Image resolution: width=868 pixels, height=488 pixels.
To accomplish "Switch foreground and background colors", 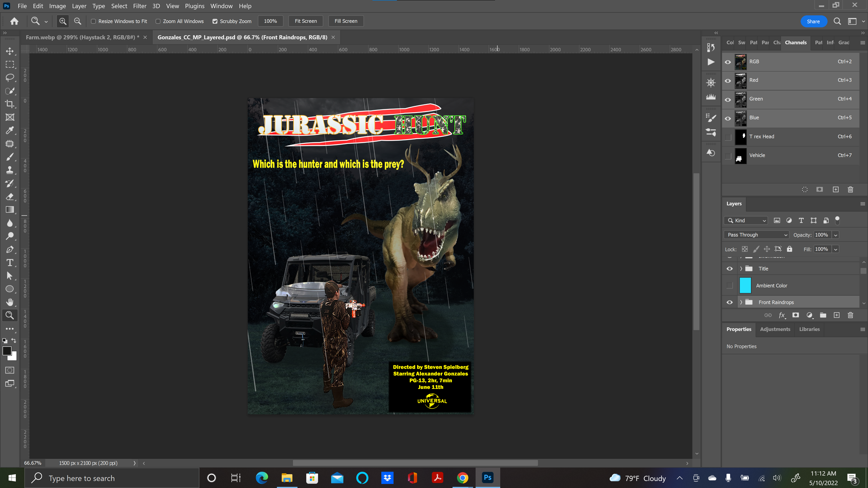I will point(14,340).
